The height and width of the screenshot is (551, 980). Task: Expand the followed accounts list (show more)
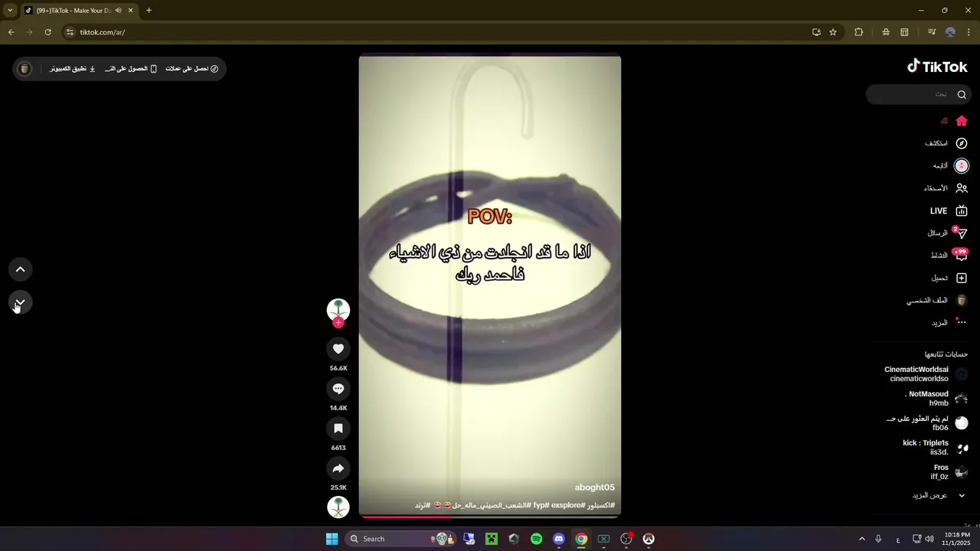(937, 496)
